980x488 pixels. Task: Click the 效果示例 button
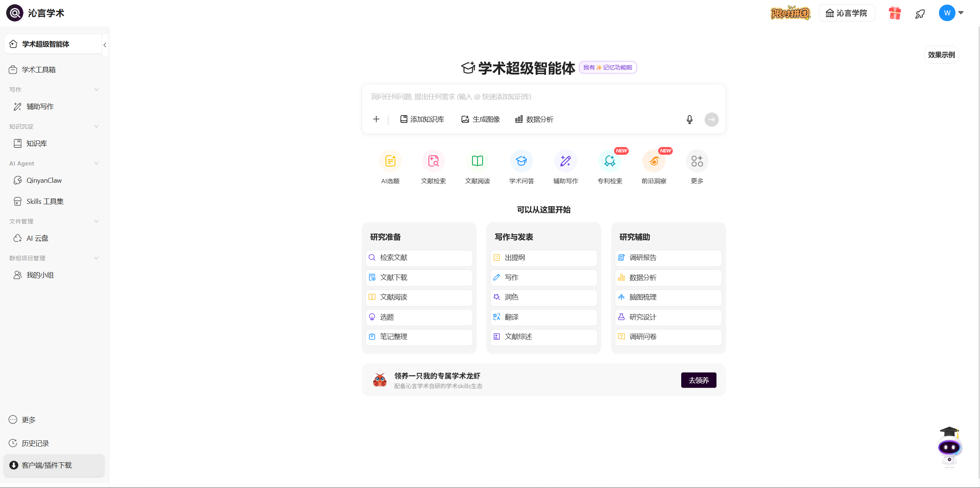click(x=941, y=55)
